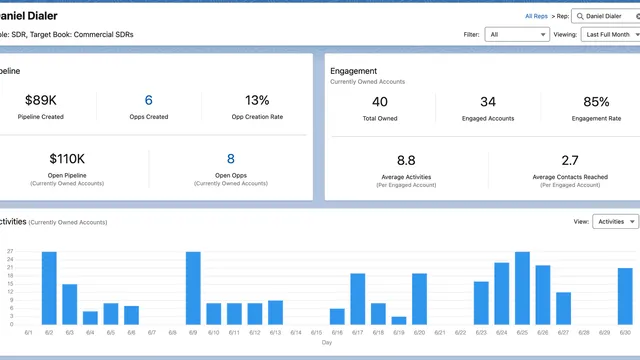Screen dimensions: 640x360
Task: Open the All Reps link
Action: click(536, 16)
